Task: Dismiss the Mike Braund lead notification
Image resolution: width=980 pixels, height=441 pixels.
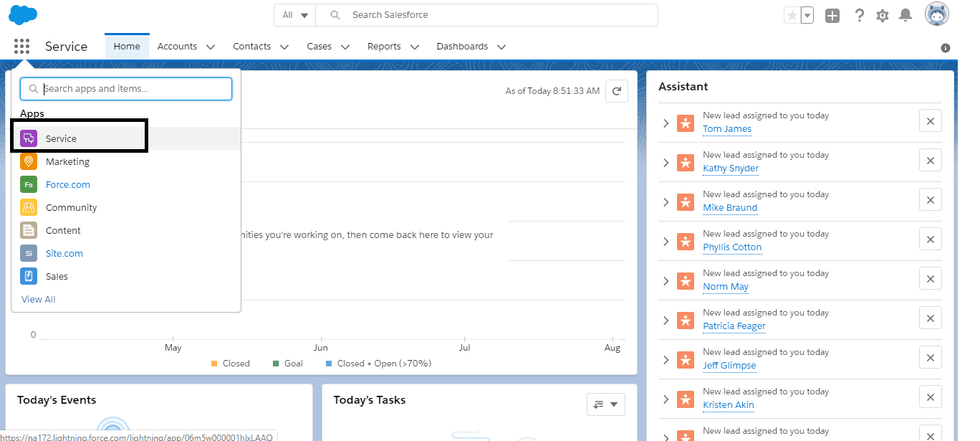Action: pos(931,200)
